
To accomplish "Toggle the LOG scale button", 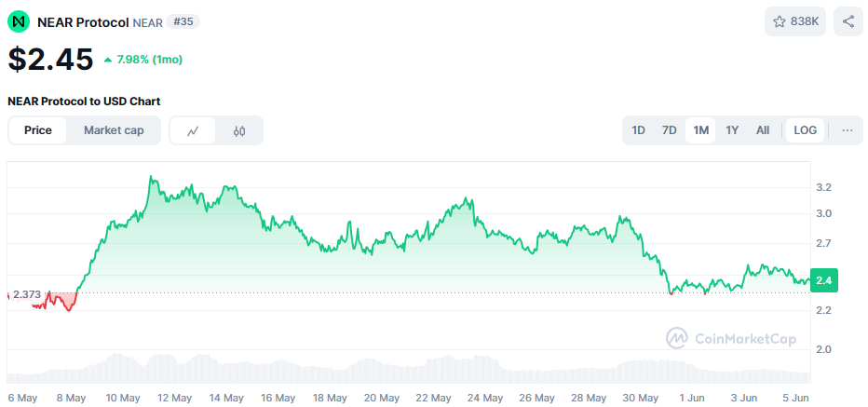I will pyautogui.click(x=805, y=130).
